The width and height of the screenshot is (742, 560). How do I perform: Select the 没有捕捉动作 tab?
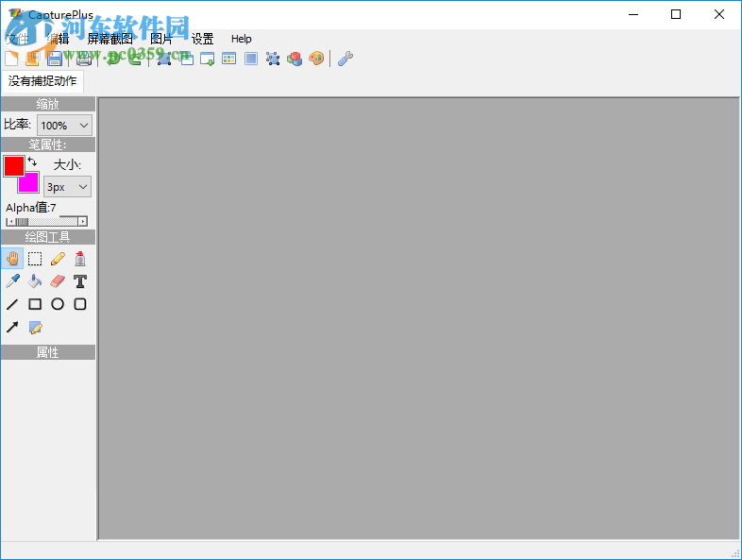click(x=42, y=81)
